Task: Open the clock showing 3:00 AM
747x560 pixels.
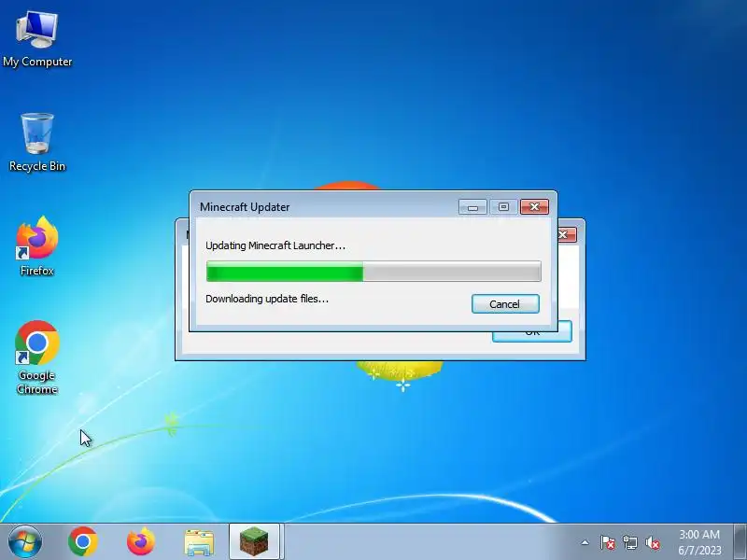Action: 699,542
